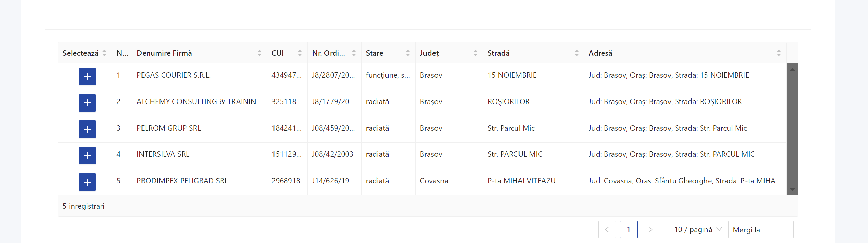868x243 pixels.
Task: Click plus button for ALCHEMY CONSULTING row
Action: tap(87, 103)
